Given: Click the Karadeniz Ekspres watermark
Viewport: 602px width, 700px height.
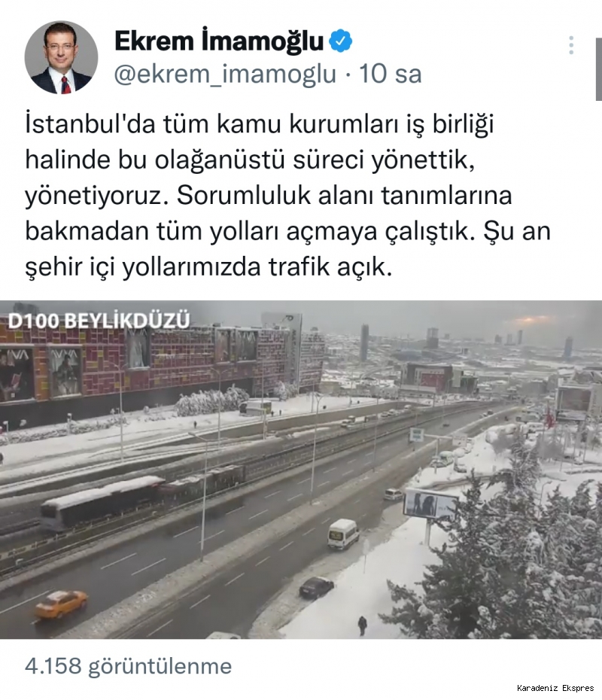Looking at the screenshot, I should (x=555, y=688).
